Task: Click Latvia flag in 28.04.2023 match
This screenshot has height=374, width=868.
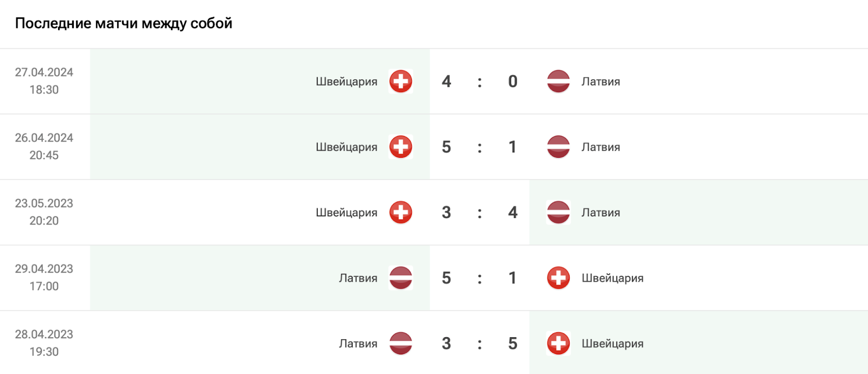Action: [401, 344]
